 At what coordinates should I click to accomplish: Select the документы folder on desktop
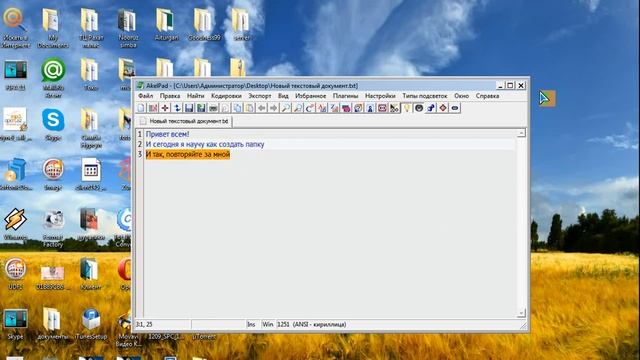[x=52, y=324]
